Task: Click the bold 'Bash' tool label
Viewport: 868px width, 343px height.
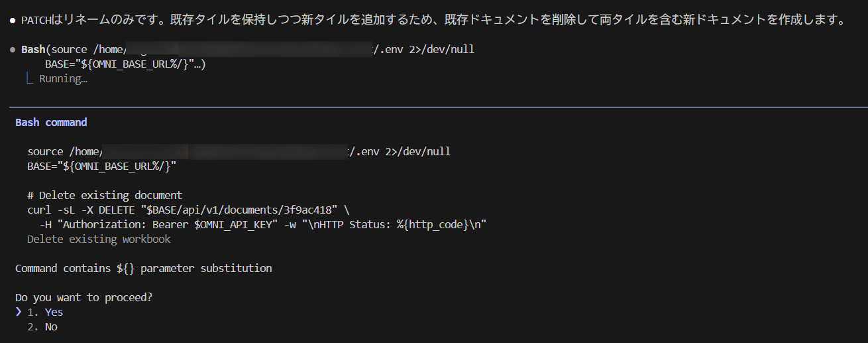Action: [33, 49]
